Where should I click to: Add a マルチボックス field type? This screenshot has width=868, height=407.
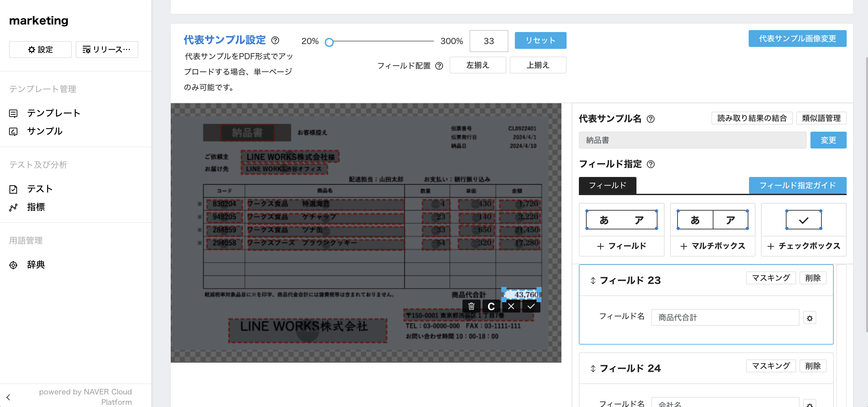pos(712,246)
